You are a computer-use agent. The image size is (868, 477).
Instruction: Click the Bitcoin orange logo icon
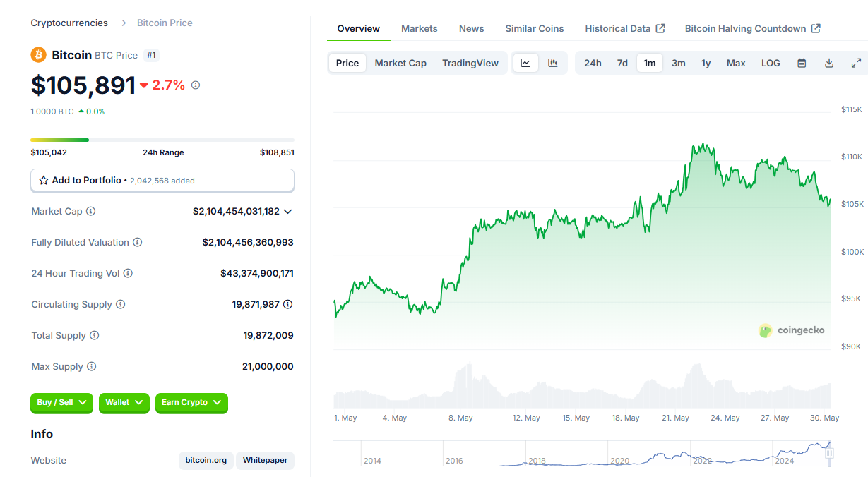click(x=38, y=54)
